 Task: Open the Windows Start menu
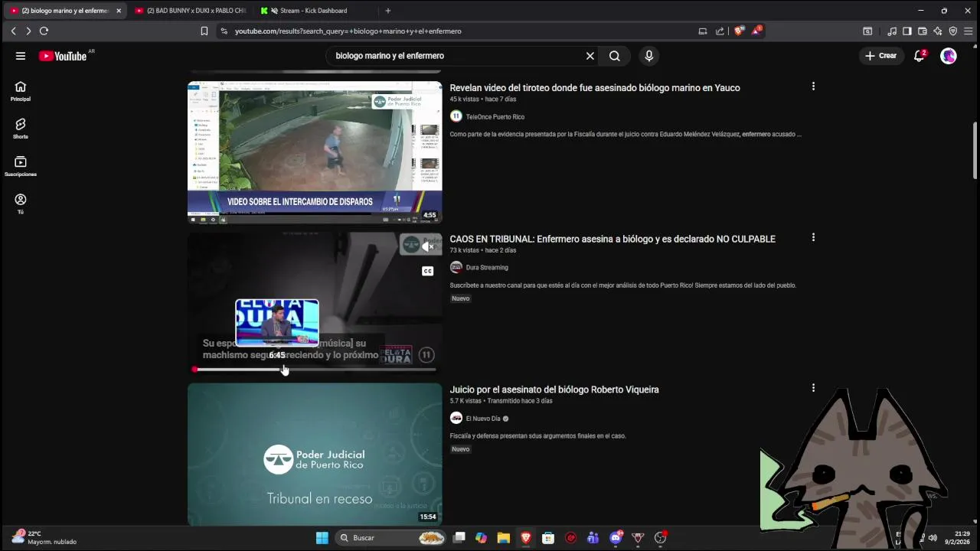(322, 538)
